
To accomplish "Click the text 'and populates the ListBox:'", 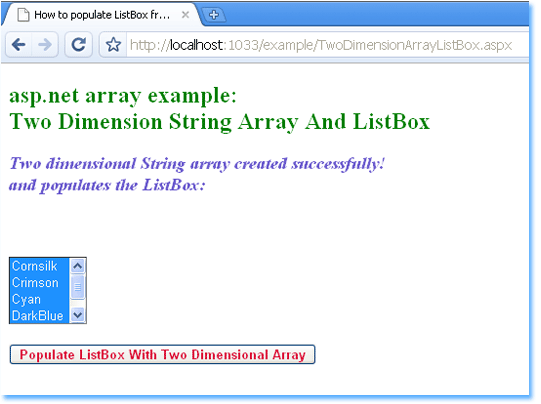I will [107, 186].
